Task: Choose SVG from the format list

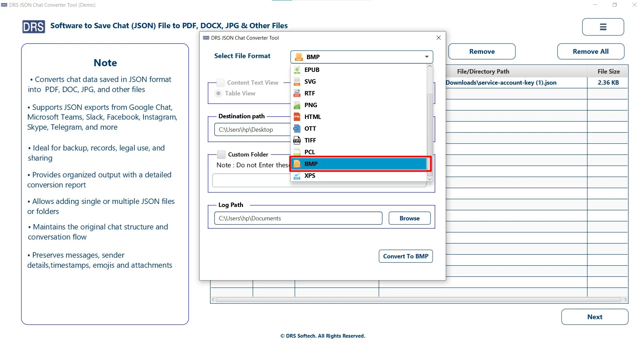Action: point(359,82)
